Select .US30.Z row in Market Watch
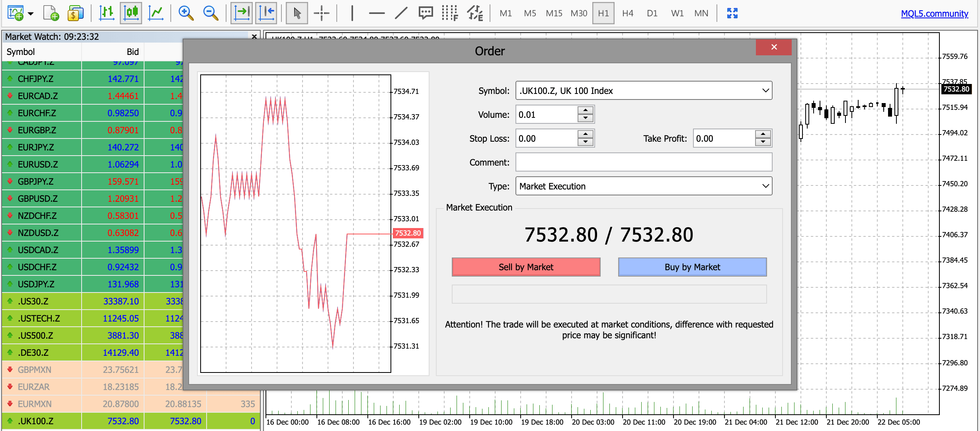This screenshot has height=431, width=980. point(92,301)
